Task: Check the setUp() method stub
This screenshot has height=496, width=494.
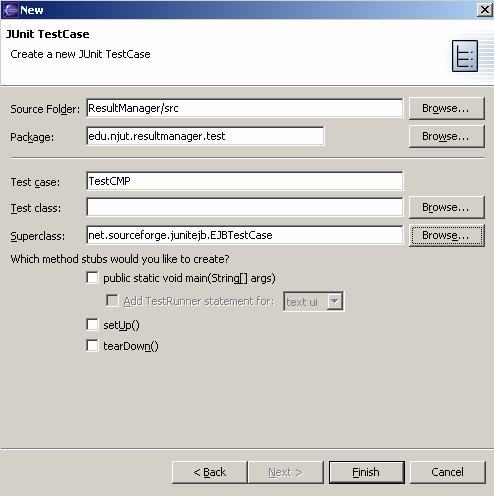Action: [x=92, y=324]
